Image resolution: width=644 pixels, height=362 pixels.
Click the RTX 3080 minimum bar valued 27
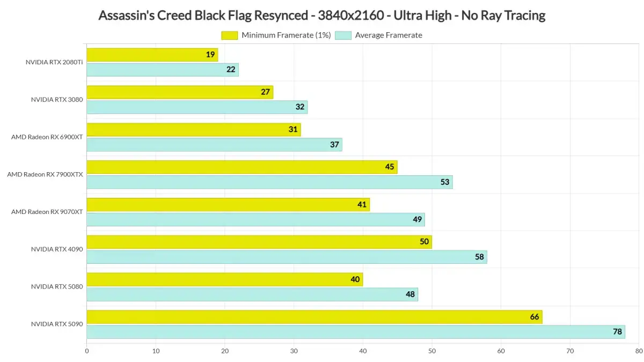coord(180,92)
